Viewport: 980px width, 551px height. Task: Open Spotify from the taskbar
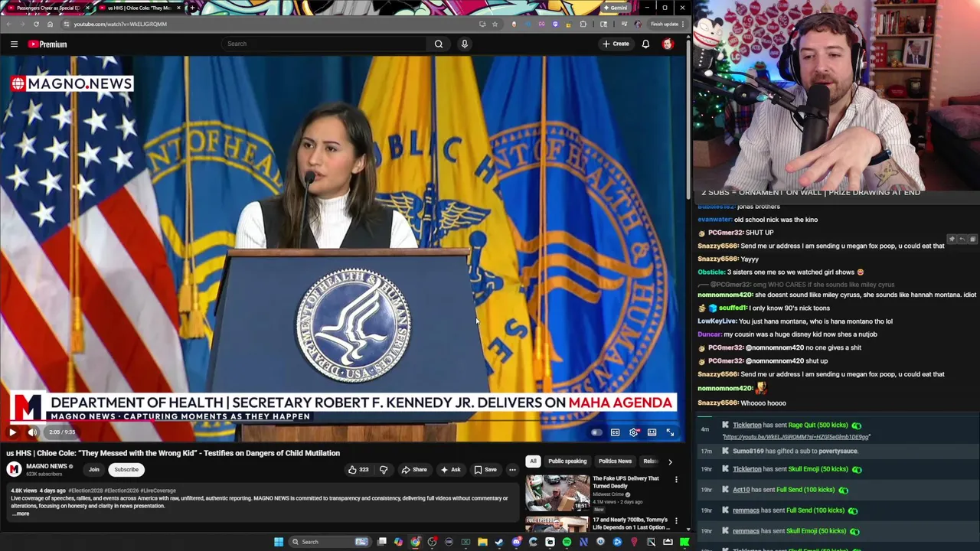tap(567, 542)
